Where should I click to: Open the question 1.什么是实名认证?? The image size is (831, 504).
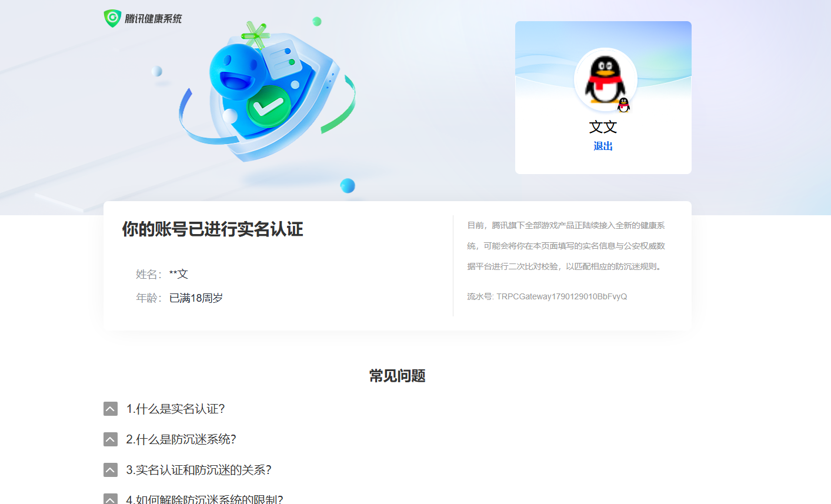click(175, 409)
